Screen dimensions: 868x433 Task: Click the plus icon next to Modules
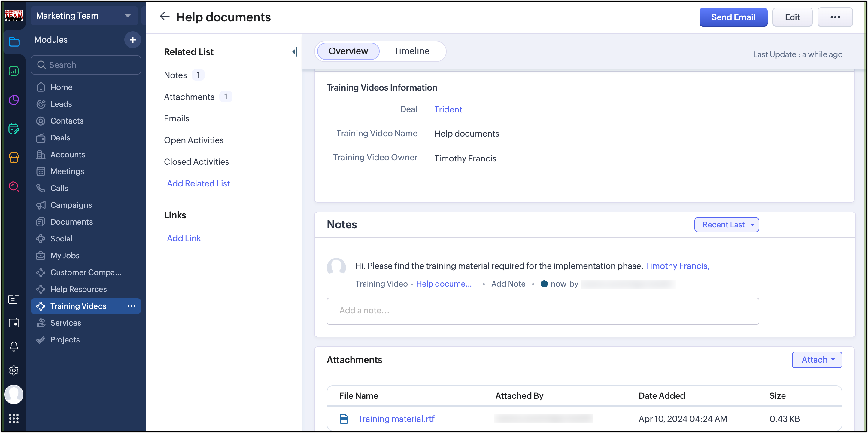[x=133, y=40]
